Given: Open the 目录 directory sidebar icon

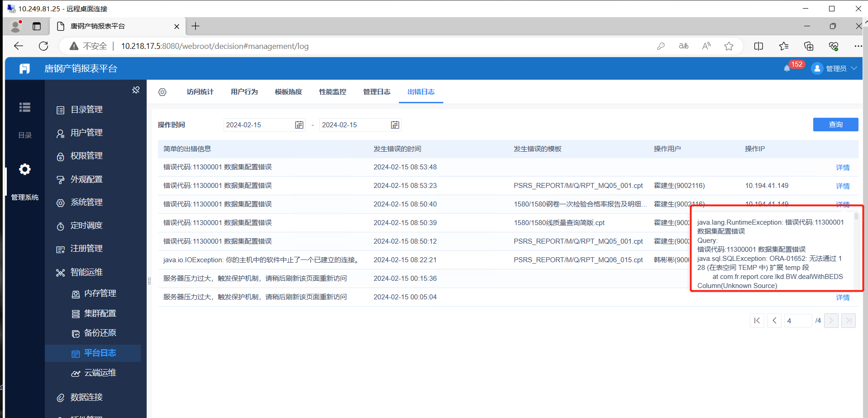Looking at the screenshot, I should pyautogui.click(x=25, y=107).
